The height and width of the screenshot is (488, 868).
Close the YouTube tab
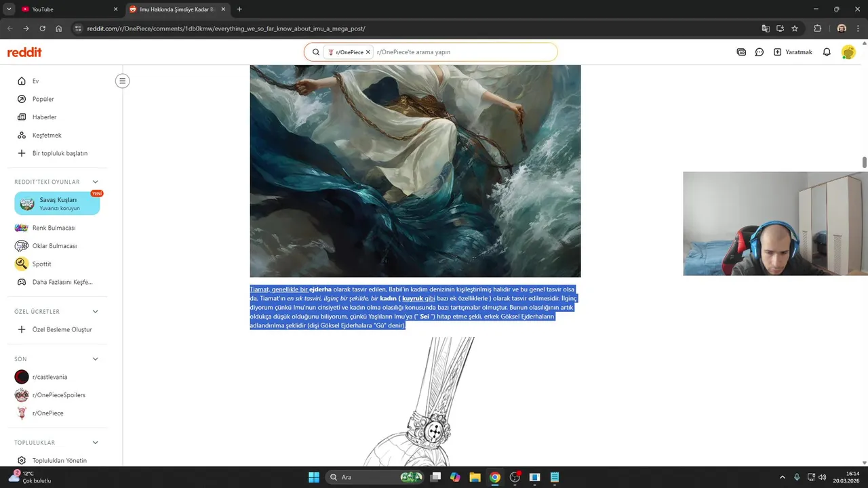(x=115, y=9)
